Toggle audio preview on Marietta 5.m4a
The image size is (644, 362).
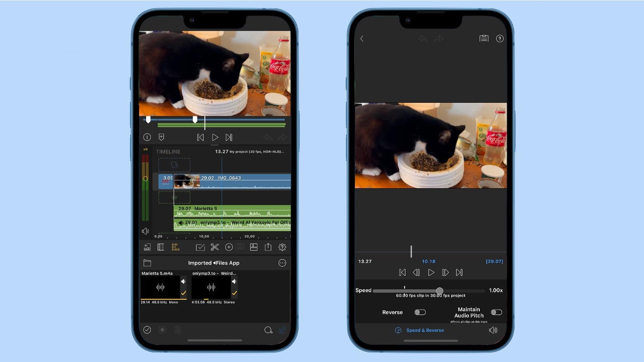click(183, 282)
